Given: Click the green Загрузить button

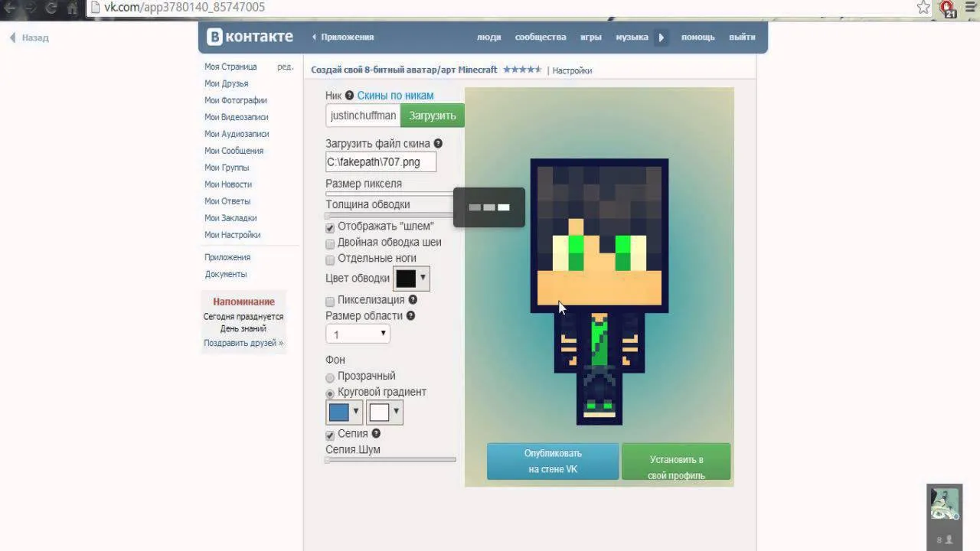Looking at the screenshot, I should [433, 116].
